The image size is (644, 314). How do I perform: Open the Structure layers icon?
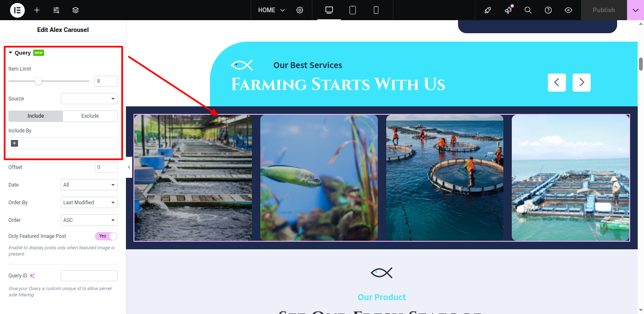pyautogui.click(x=76, y=10)
